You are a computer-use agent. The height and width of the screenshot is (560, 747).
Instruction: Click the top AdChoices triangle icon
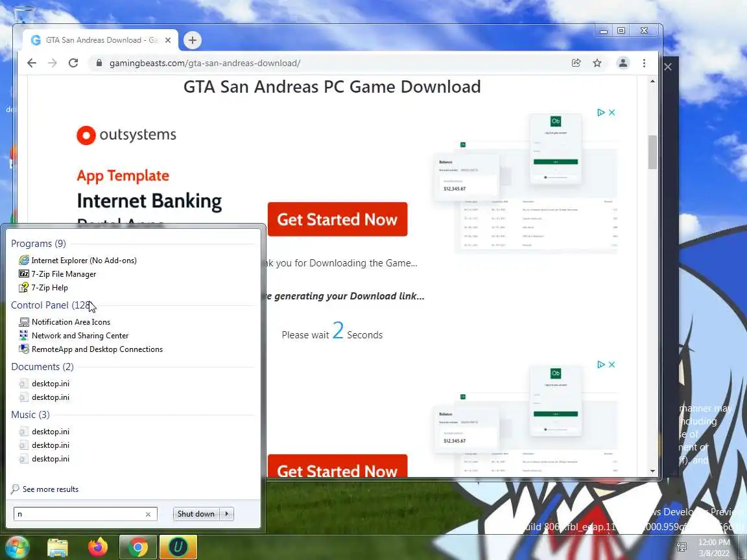click(x=600, y=112)
